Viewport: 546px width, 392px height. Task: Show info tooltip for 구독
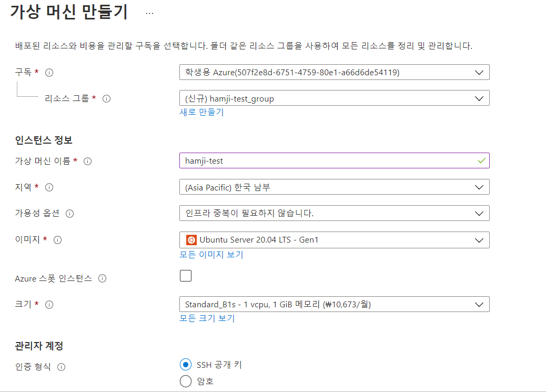(49, 73)
